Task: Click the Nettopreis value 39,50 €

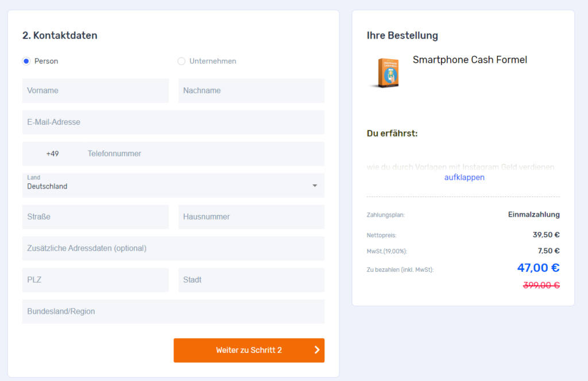Action: click(546, 234)
